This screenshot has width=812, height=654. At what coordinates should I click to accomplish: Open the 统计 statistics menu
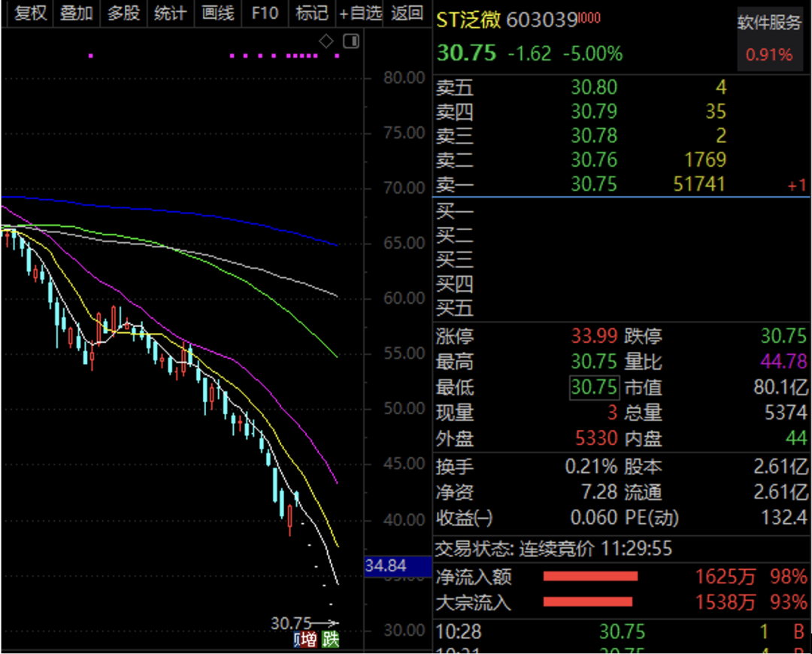click(170, 14)
